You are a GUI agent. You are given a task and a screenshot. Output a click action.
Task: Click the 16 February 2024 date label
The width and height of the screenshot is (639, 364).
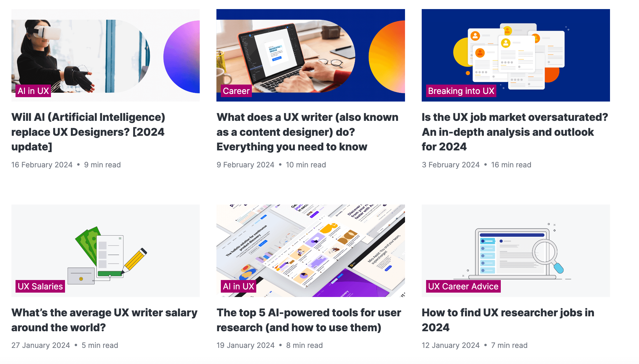point(42,165)
